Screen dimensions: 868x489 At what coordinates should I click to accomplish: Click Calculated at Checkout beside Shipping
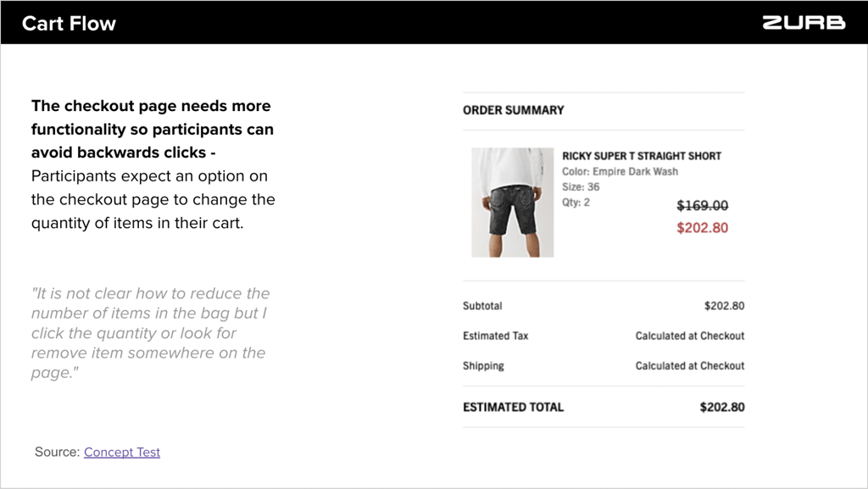coord(690,365)
